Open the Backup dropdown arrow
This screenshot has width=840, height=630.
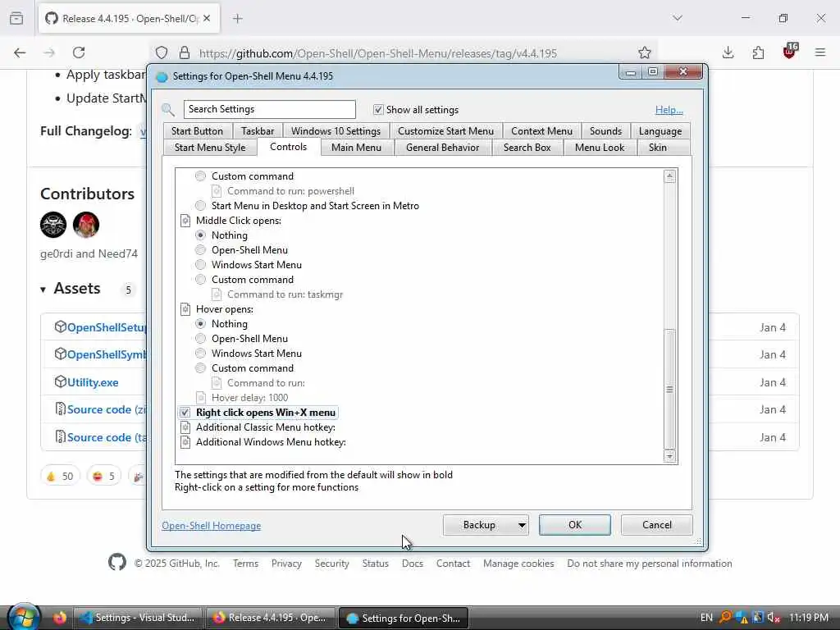521,525
